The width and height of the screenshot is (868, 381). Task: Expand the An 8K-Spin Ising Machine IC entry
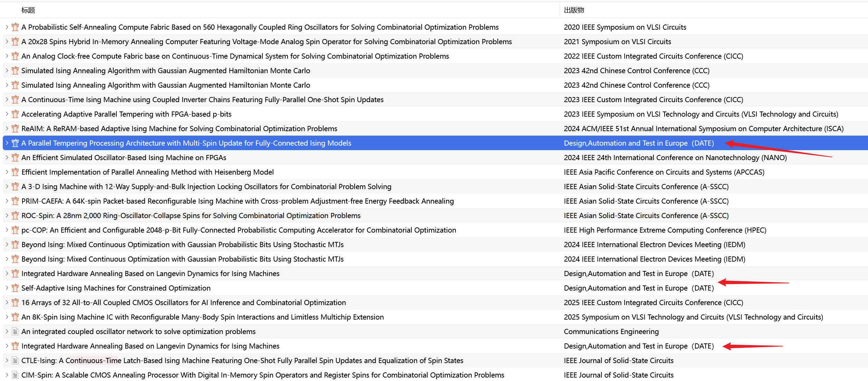coord(7,317)
